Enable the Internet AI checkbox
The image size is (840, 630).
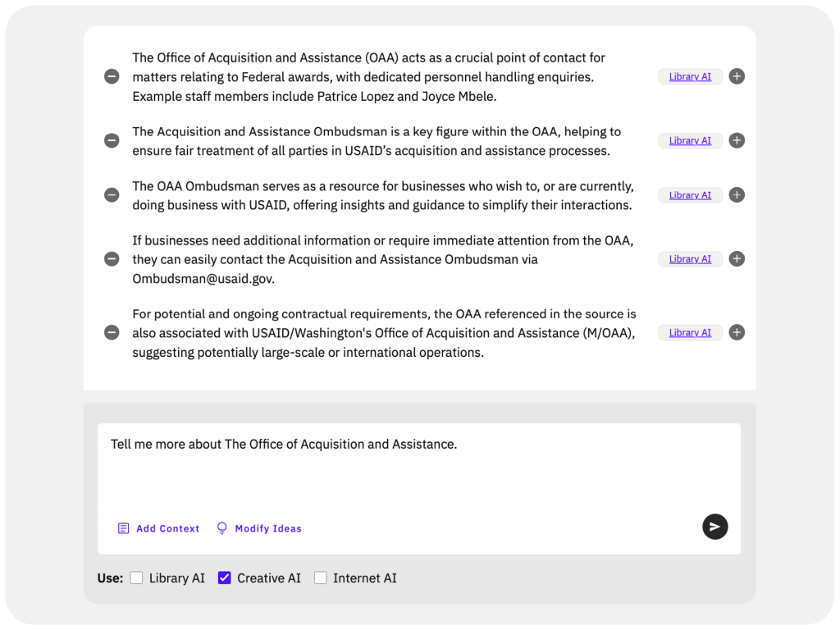pyautogui.click(x=321, y=578)
